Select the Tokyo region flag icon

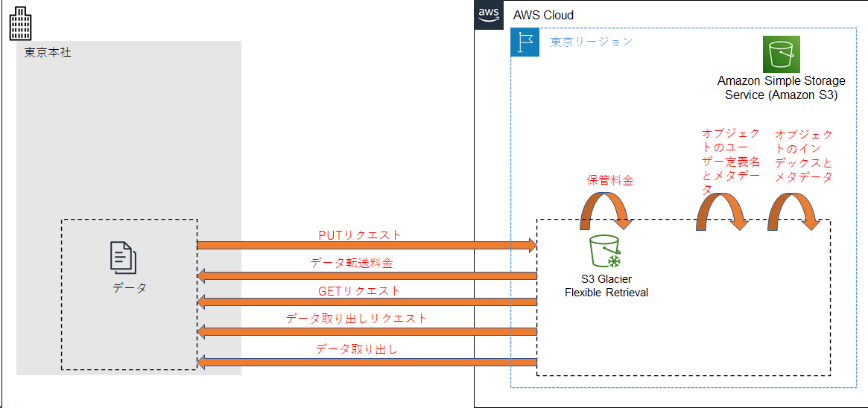coord(525,42)
